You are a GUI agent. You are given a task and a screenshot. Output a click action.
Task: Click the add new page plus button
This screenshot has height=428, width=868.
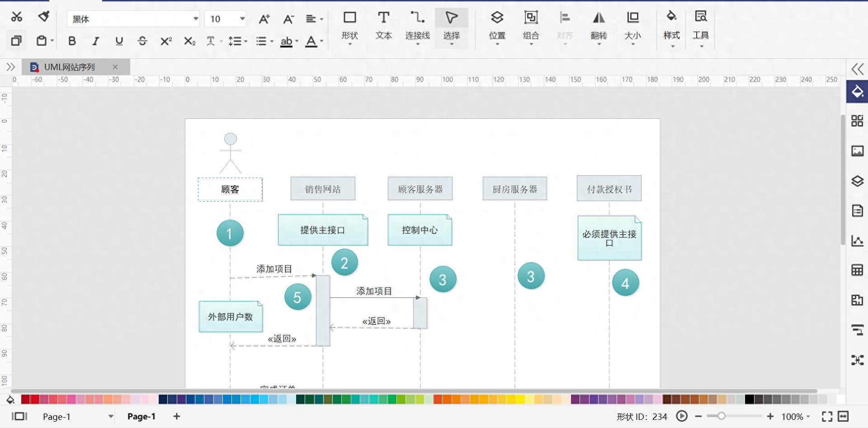[177, 416]
